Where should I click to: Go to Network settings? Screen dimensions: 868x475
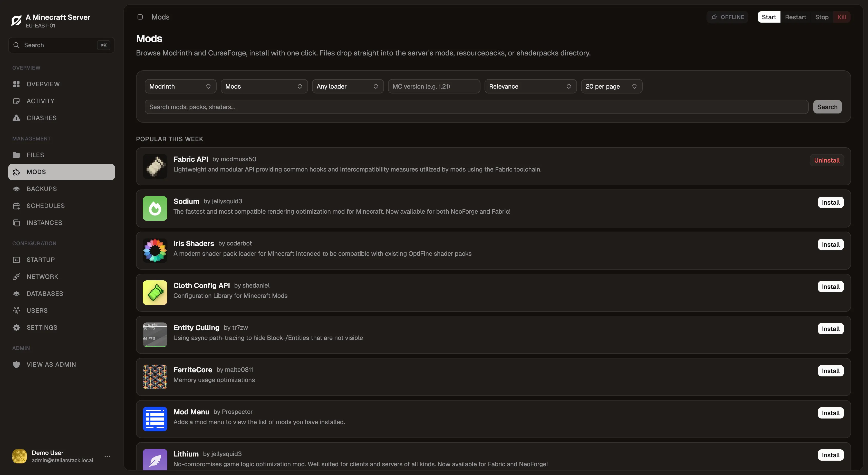[61, 277]
